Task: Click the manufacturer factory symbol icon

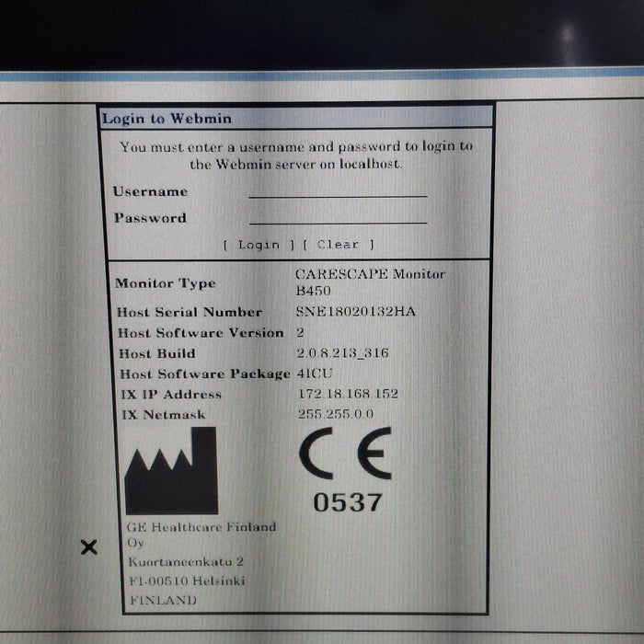Action: tap(171, 471)
